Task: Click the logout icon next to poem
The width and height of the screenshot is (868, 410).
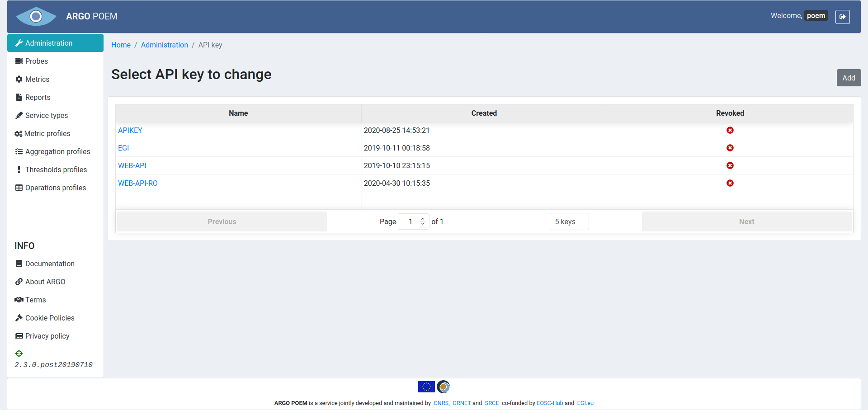Action: (x=842, y=17)
